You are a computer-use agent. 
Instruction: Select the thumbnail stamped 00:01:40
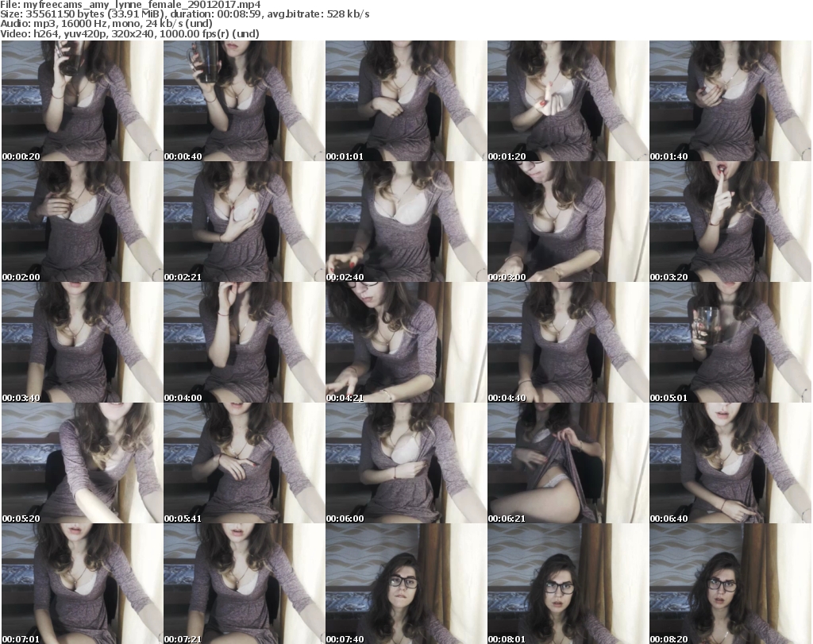[730, 101]
